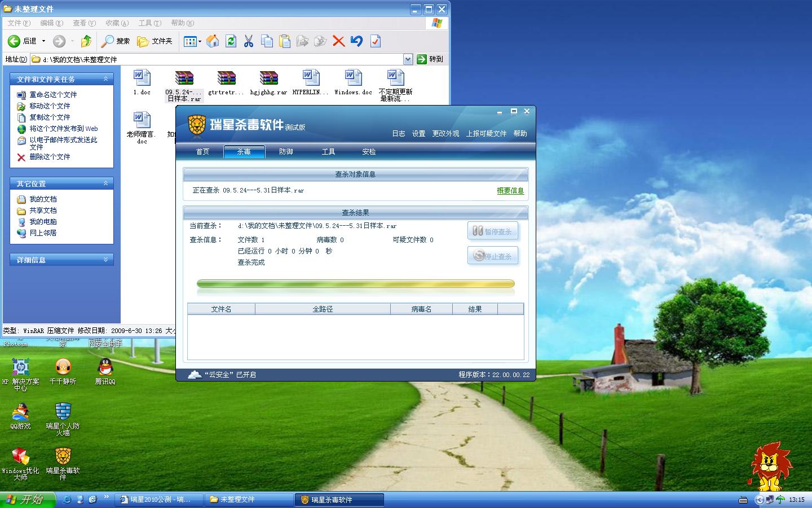Click the 停止查杀 stop scan button
Viewport: 812px width, 508px height.
tap(493, 256)
